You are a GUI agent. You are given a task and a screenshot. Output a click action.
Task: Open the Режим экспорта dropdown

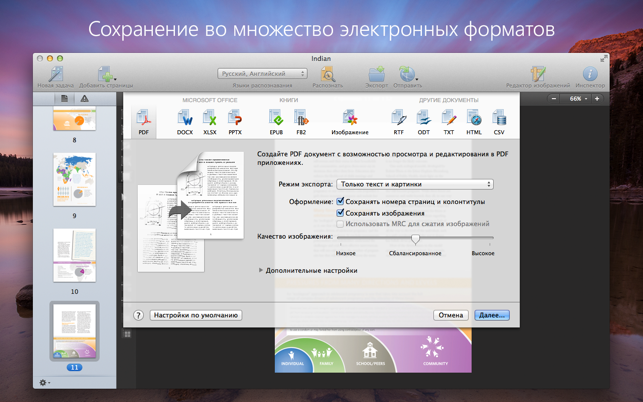(x=415, y=184)
